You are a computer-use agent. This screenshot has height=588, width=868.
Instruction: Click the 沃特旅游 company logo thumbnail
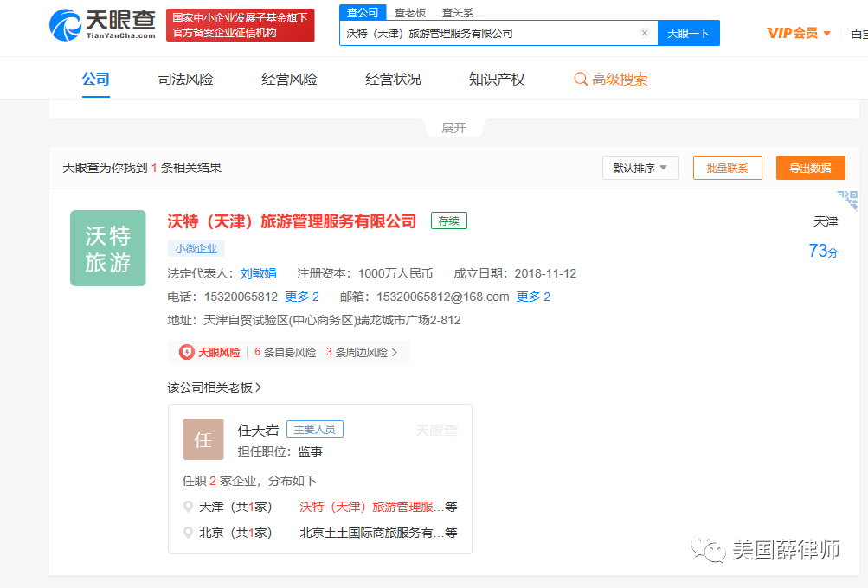coord(108,248)
